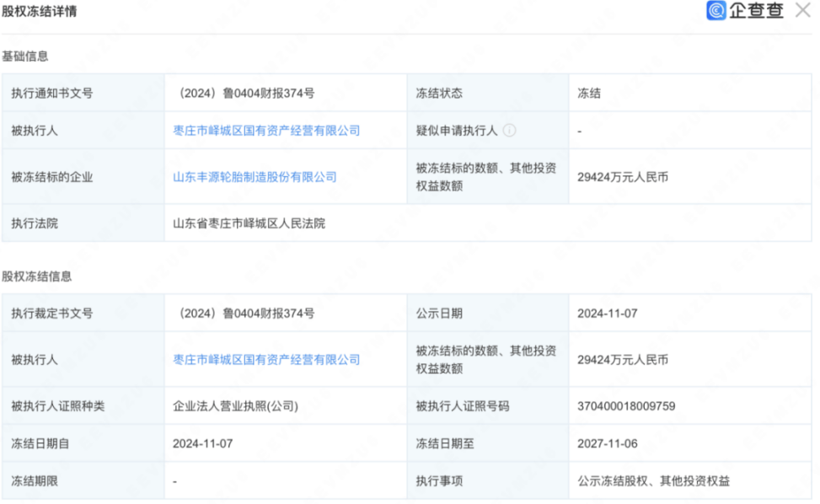Click the 执行裁定书文号 label cell

coord(83,314)
